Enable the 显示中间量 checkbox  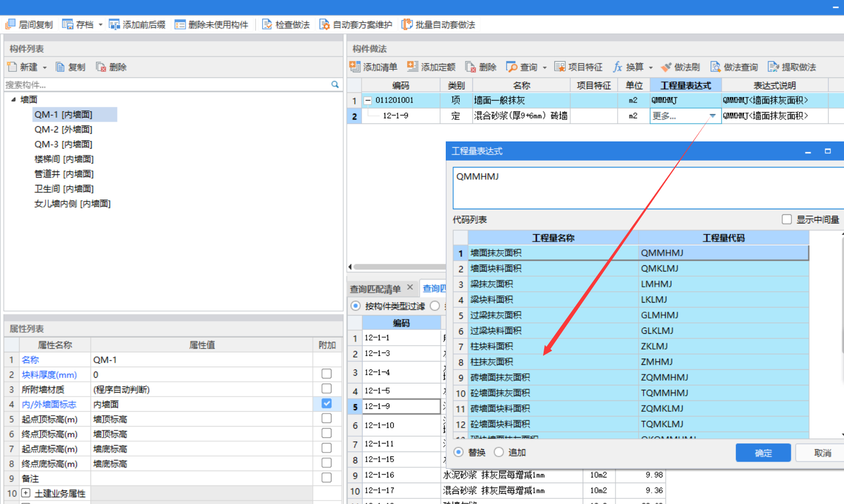(787, 219)
